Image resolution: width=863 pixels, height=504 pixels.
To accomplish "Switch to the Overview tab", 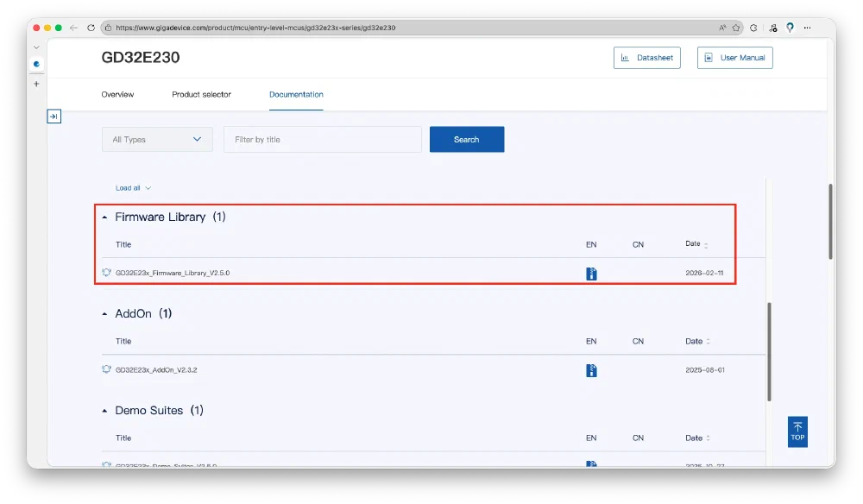I will (117, 94).
